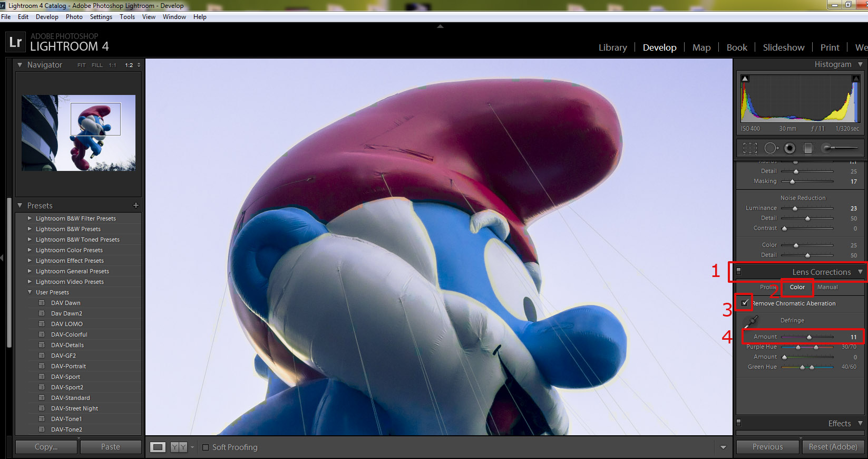Click the DAV-Sport preset icon

(x=42, y=377)
